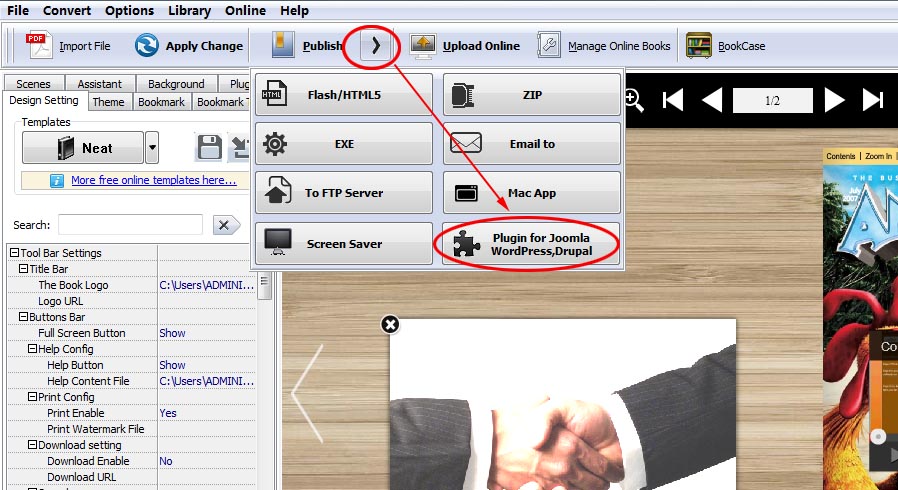Select the Logo URL row
This screenshot has width=898, height=490.
(x=132, y=301)
